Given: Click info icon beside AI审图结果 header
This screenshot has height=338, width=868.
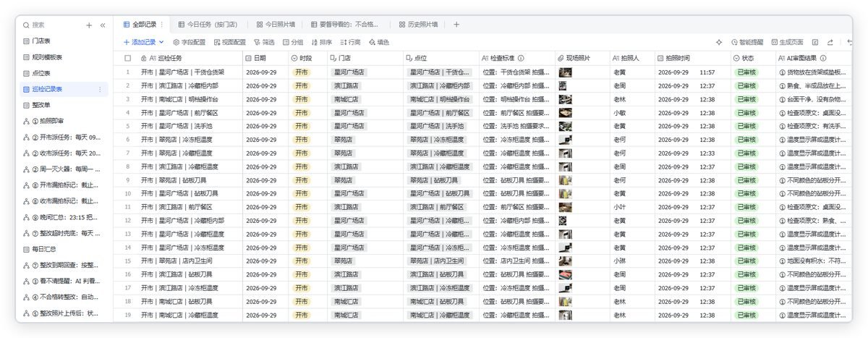Looking at the screenshot, I should point(823,58).
